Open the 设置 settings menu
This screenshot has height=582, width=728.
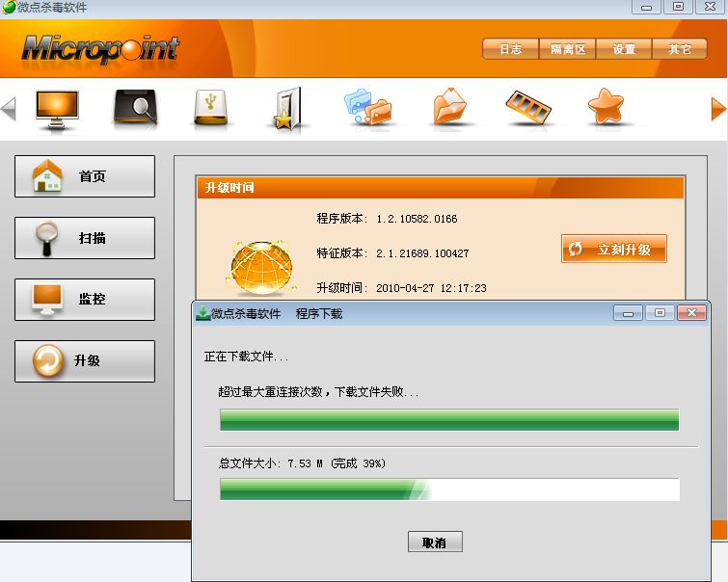tap(624, 49)
